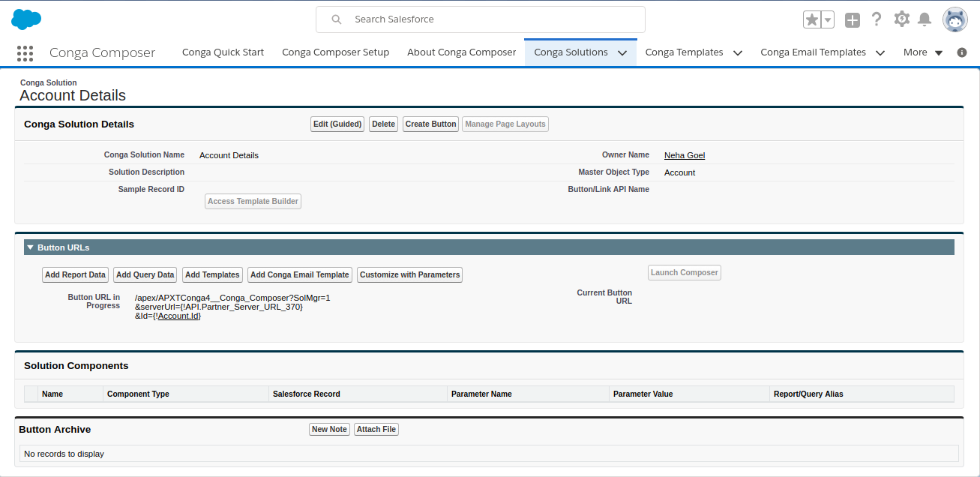Screen dimensions: 980x477
Task: Collapse the Button URLs section
Action: [x=30, y=247]
